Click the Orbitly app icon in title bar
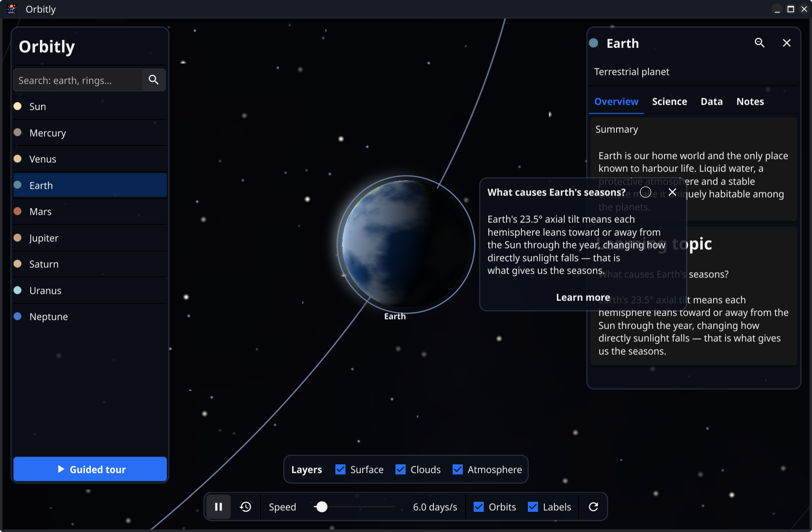 12,9
